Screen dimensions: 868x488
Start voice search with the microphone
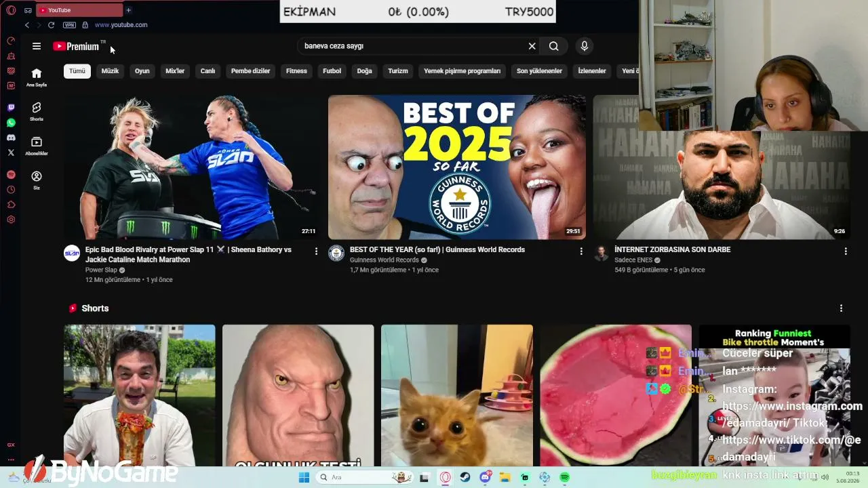(585, 46)
